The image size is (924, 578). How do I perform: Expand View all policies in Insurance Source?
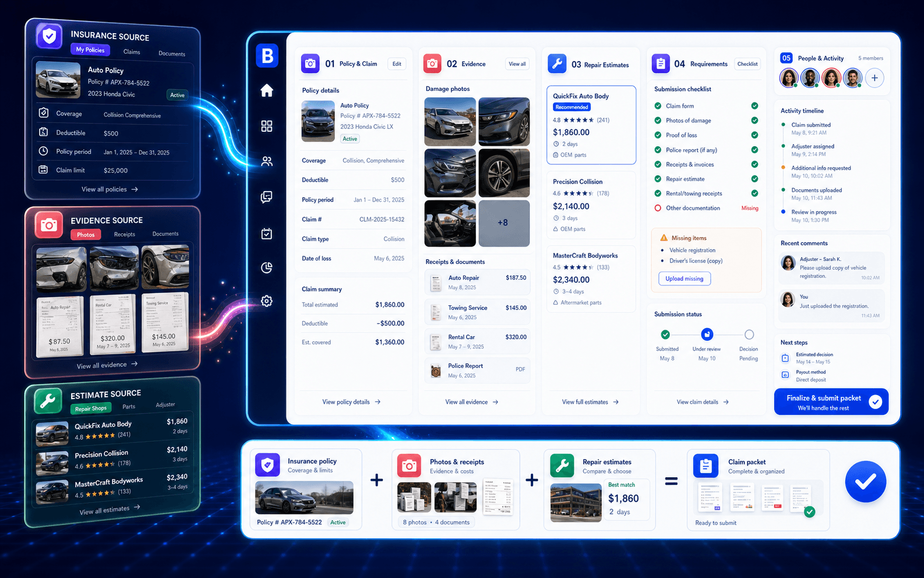[110, 189]
